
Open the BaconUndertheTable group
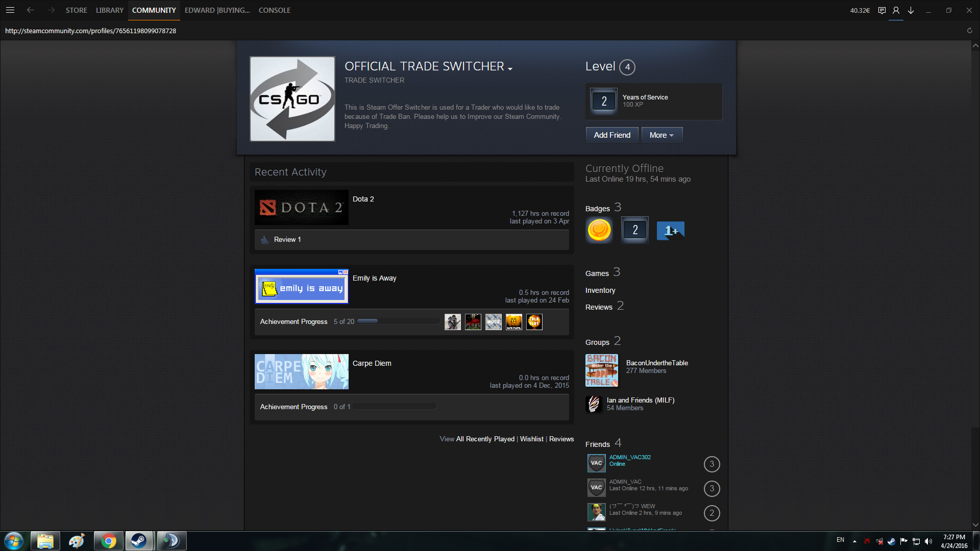click(656, 363)
